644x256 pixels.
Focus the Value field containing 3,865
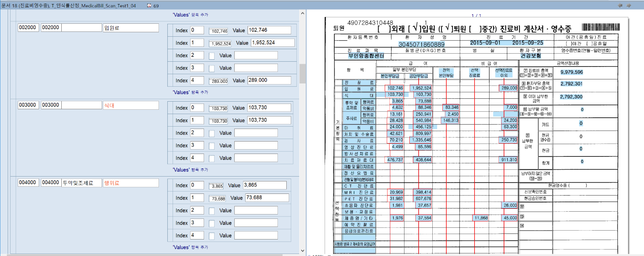pos(265,185)
